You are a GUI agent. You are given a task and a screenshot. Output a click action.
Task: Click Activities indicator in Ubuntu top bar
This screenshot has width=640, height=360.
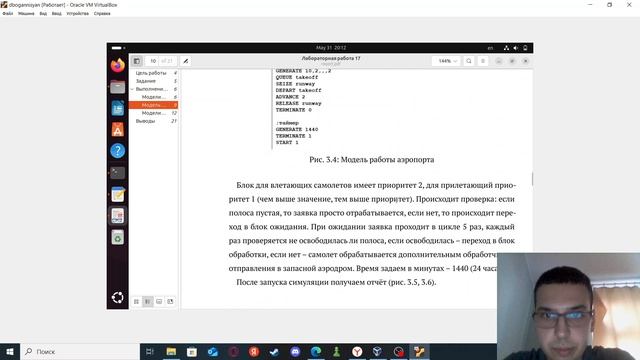coord(117,48)
